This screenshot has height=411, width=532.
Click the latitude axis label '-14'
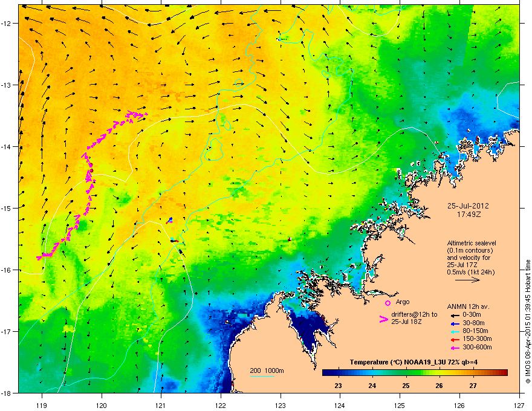tap(7, 146)
